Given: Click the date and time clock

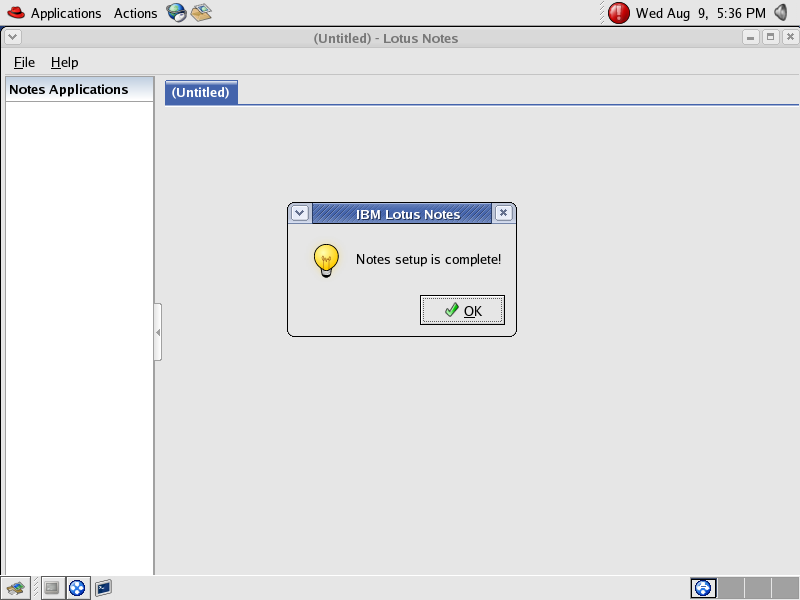Looking at the screenshot, I should [x=701, y=13].
